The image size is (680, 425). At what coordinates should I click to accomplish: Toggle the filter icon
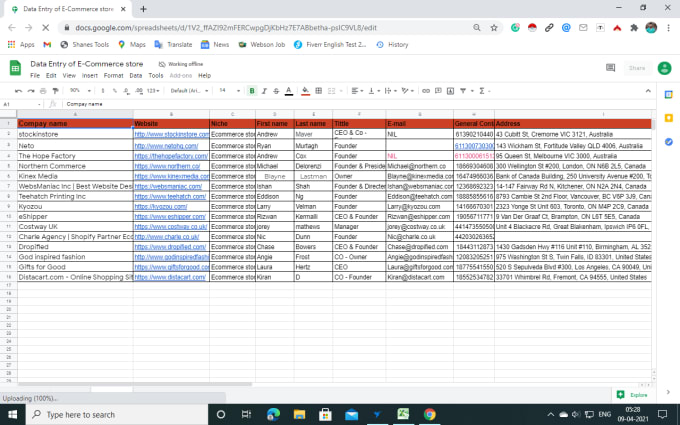tap(463, 91)
